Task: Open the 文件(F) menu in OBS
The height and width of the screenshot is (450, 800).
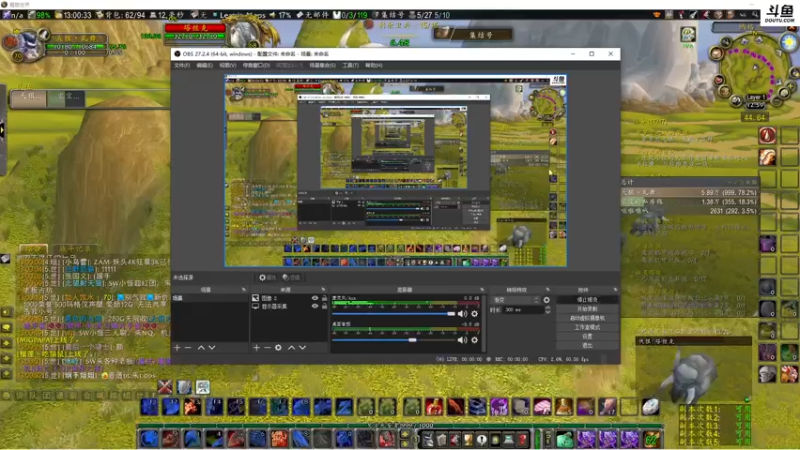Action: point(182,65)
